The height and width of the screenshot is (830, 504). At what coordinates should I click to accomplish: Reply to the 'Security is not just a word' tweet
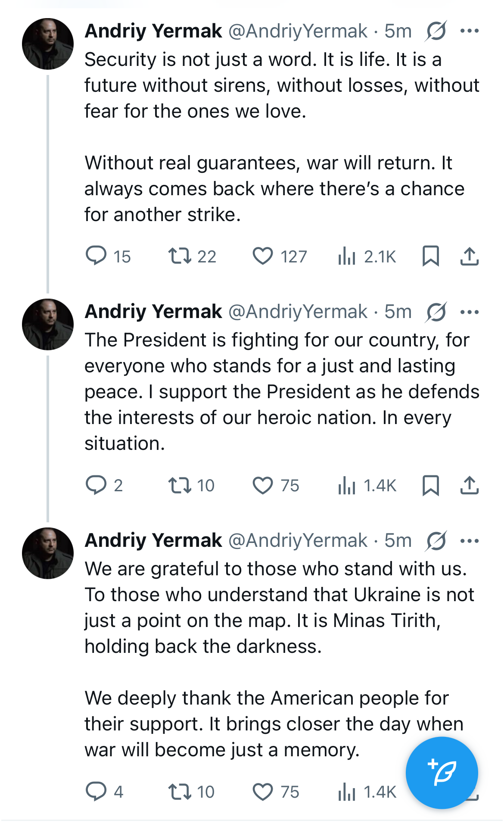96,256
